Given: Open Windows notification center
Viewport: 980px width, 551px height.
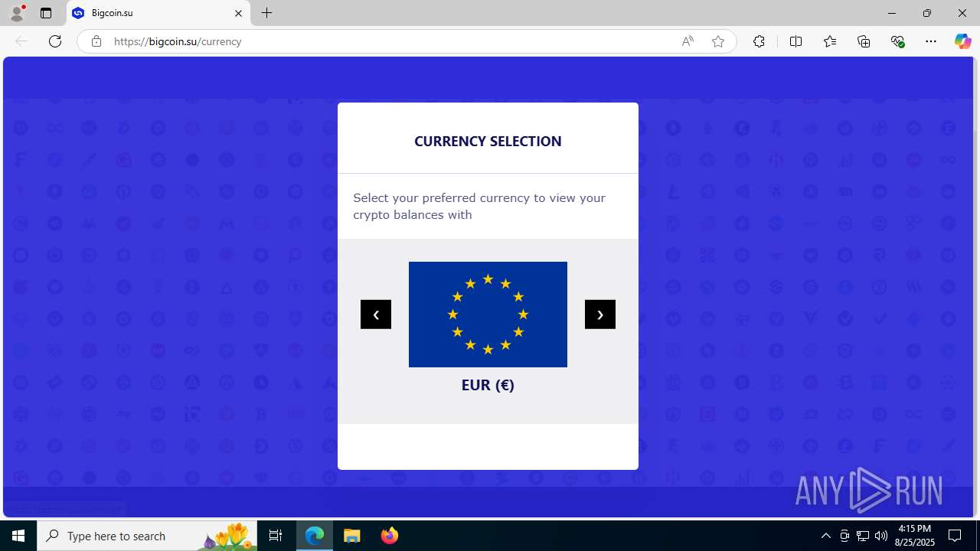Looking at the screenshot, I should click(x=955, y=536).
